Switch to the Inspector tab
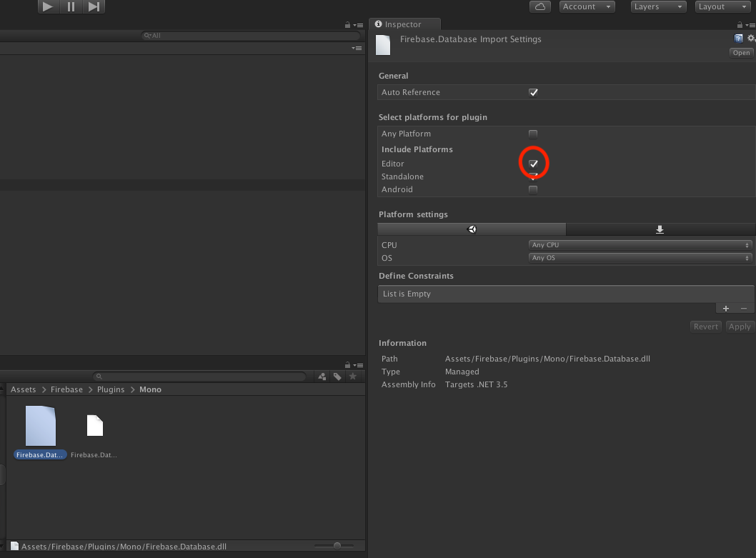Image resolution: width=756 pixels, height=558 pixels. click(404, 24)
